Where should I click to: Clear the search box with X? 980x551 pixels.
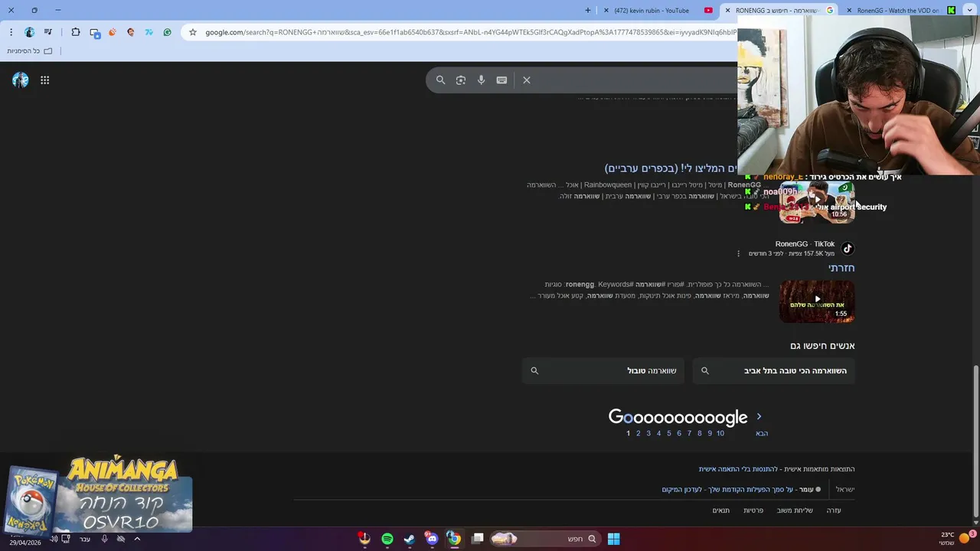coord(527,80)
